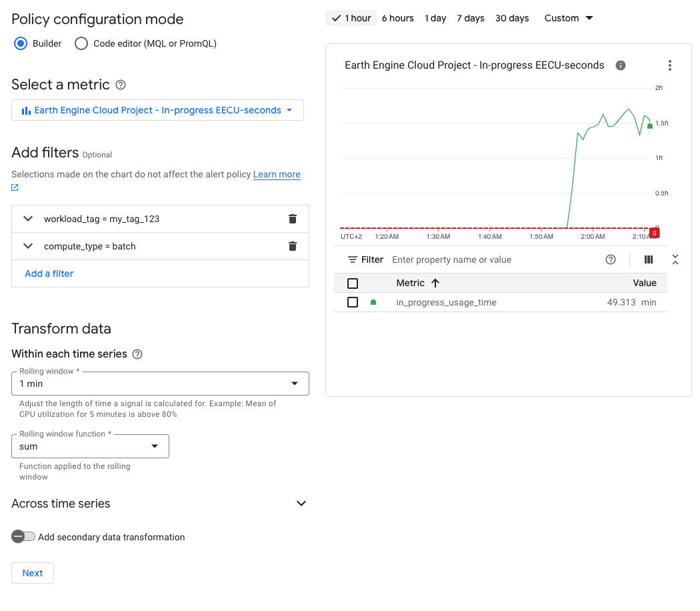Click the info icon beside the chart title

620,65
